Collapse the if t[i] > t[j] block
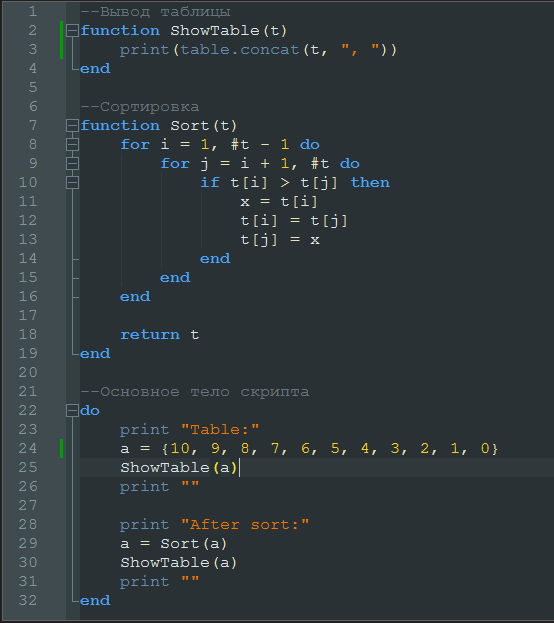The image size is (554, 623). pos(72,183)
